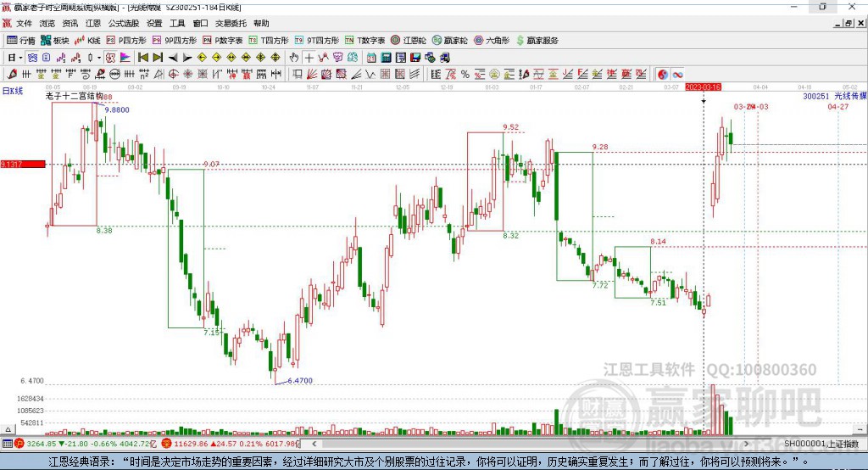
Task: Jump to last bar icon
Action: (x=158, y=58)
